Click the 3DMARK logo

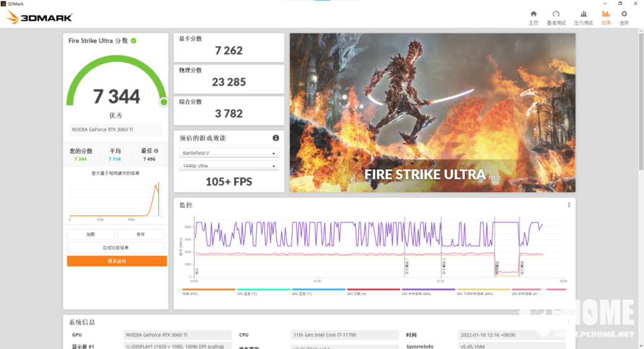[40, 17]
